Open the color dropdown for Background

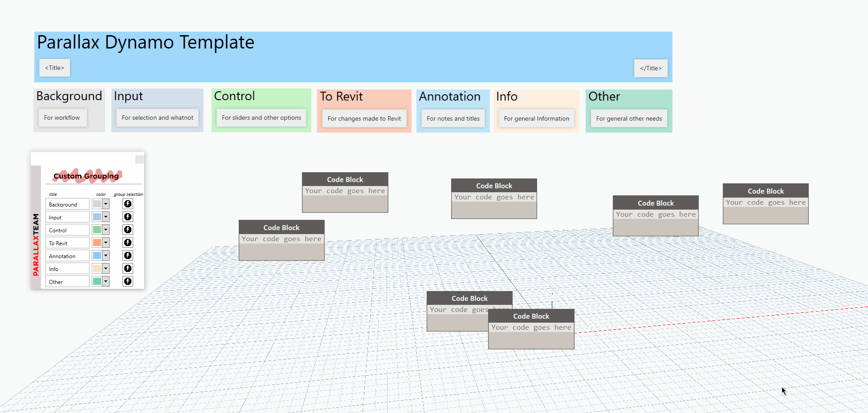point(106,204)
